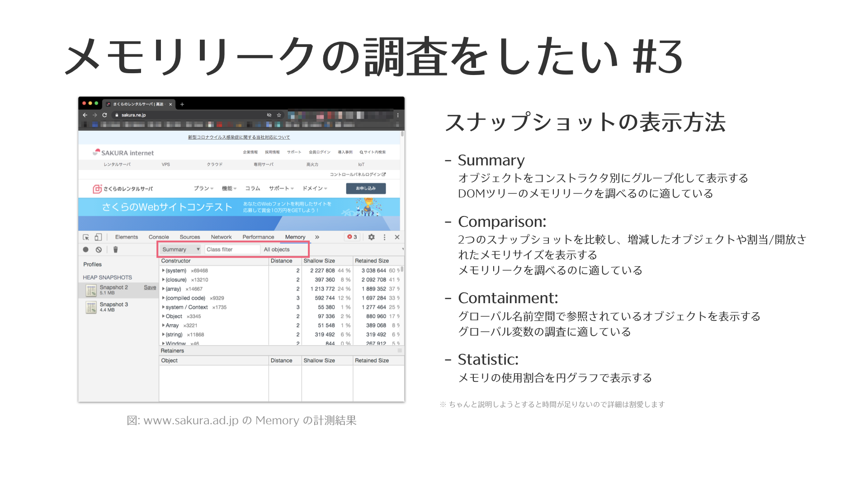Open DevTools settings gear icon
This screenshot has width=868, height=488.
click(371, 237)
